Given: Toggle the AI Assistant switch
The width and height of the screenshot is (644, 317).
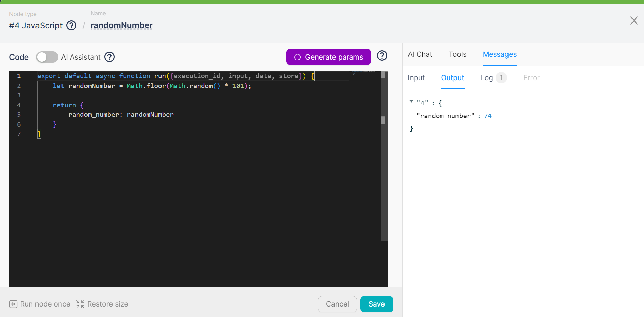Looking at the screenshot, I should click(x=47, y=57).
